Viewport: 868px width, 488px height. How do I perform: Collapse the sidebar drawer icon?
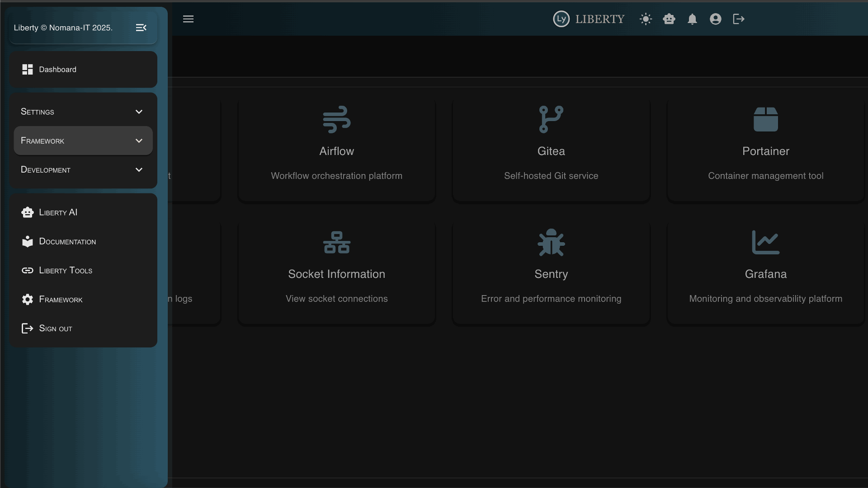click(141, 28)
